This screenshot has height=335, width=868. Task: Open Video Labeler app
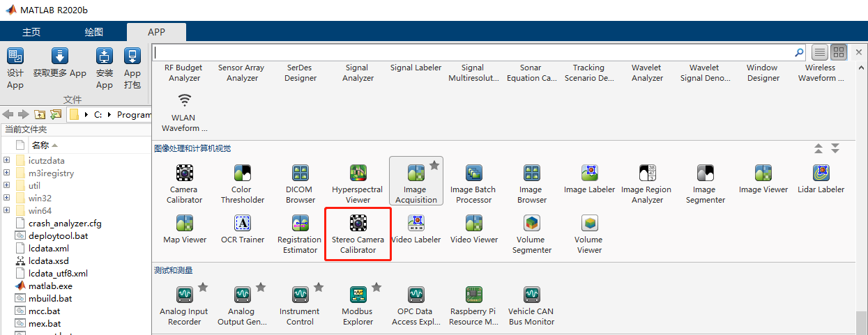tap(416, 228)
